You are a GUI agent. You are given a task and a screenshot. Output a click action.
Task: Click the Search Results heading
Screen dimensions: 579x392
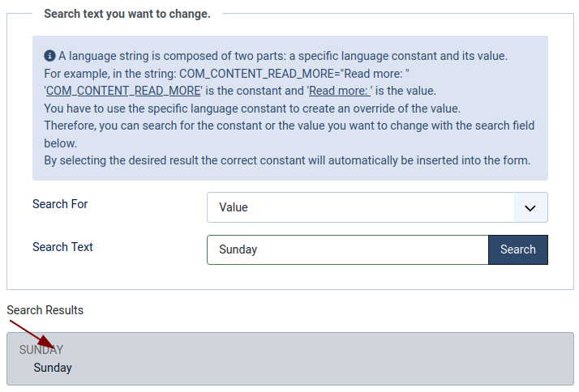[45, 310]
